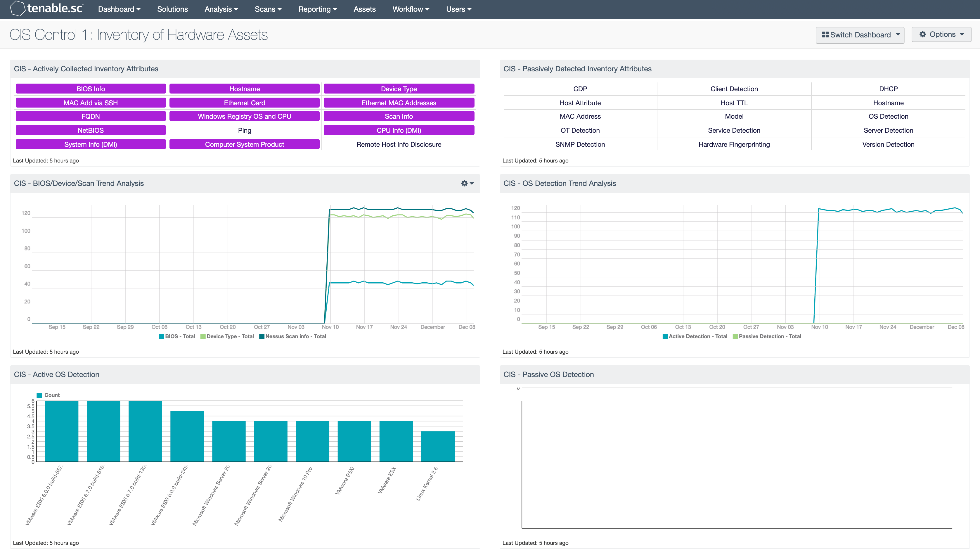Image resolution: width=980 pixels, height=560 pixels.
Task: Click the Service Detection cell
Action: (734, 130)
